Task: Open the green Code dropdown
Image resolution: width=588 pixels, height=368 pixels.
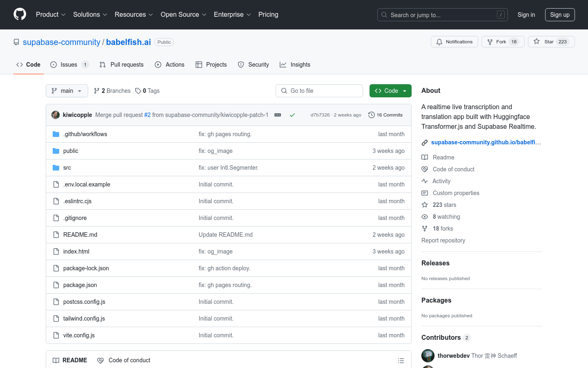Action: pos(390,91)
